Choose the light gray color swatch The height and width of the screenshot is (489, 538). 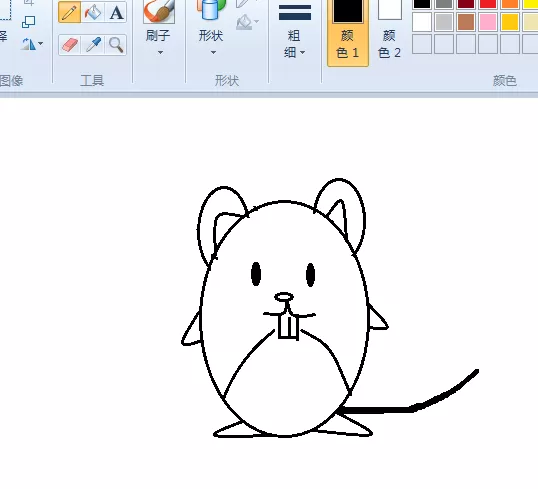tap(444, 22)
